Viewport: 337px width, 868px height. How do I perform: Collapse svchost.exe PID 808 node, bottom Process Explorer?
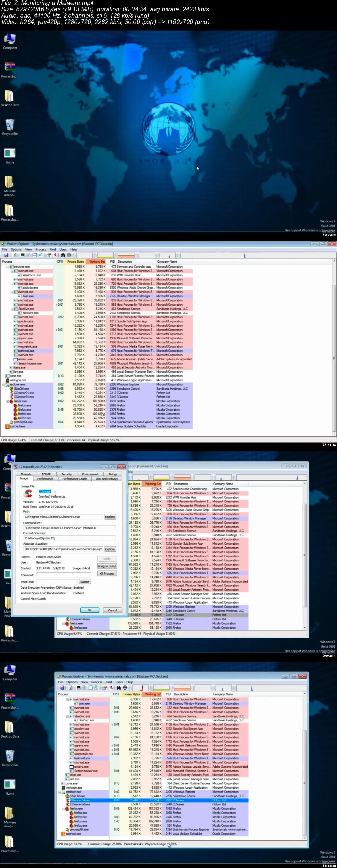point(68,699)
